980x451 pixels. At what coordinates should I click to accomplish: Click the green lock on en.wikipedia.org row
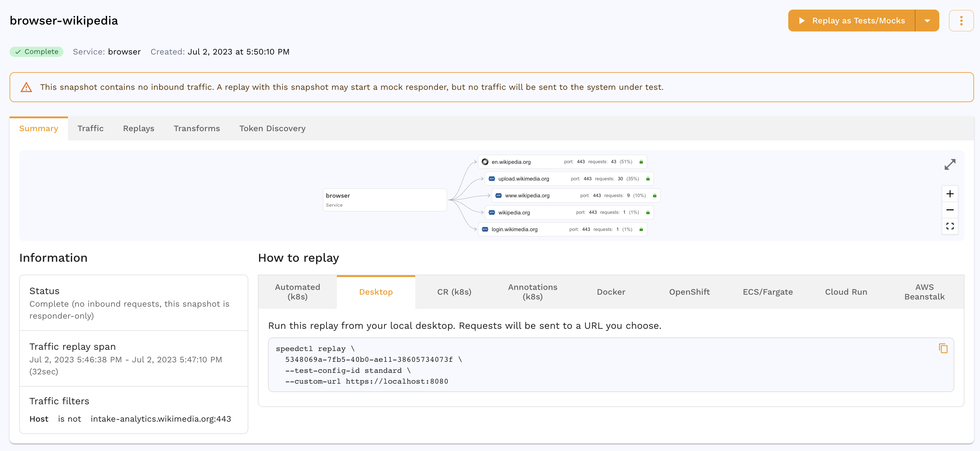[x=641, y=162]
